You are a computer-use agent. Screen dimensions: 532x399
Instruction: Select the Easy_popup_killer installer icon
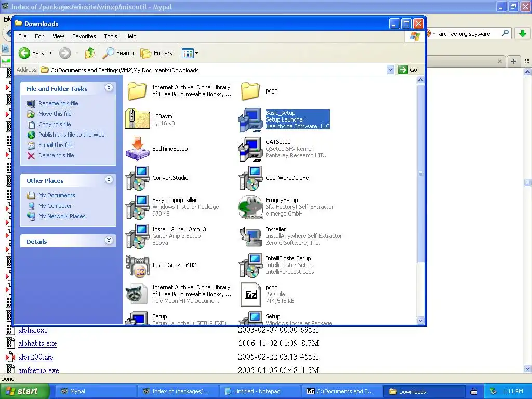(x=137, y=207)
